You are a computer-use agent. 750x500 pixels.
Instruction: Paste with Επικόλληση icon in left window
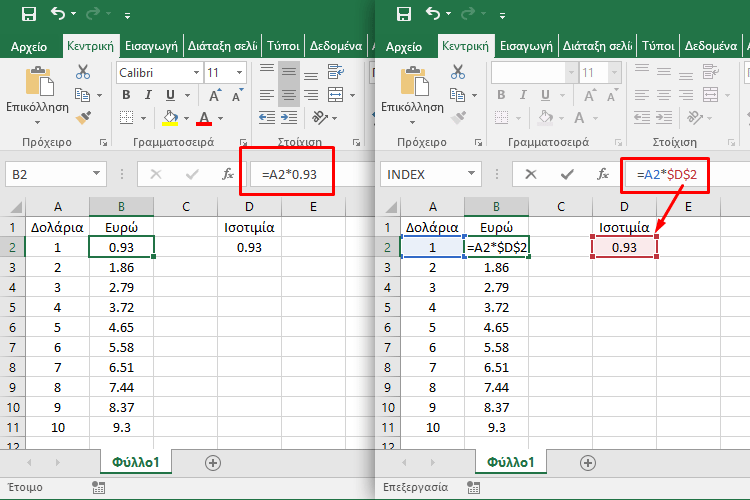coord(39,81)
